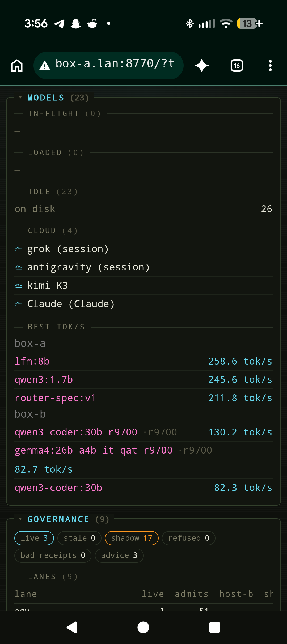
Task: Tap the on disk count 26
Action: coord(267,209)
